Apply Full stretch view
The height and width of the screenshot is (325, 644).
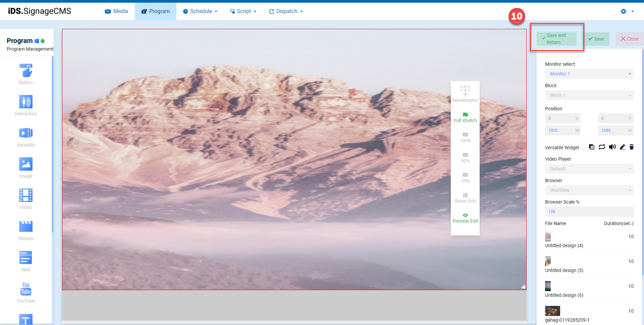[x=465, y=118]
